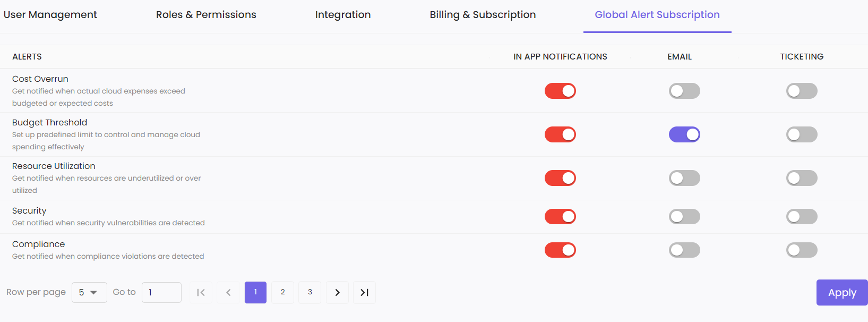Select page 3 in pagination

pos(310,292)
